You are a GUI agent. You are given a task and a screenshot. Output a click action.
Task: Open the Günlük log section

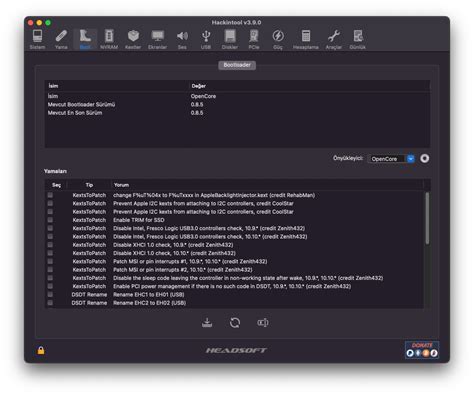(x=358, y=39)
